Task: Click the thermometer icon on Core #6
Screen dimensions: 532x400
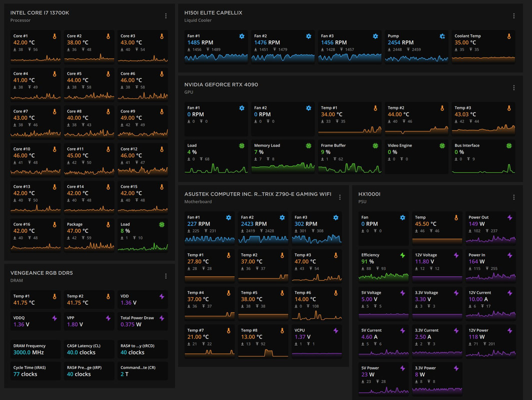Action: (162, 74)
